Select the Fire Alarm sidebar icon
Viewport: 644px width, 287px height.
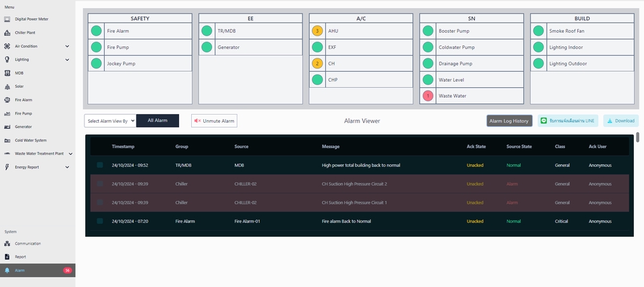point(7,100)
